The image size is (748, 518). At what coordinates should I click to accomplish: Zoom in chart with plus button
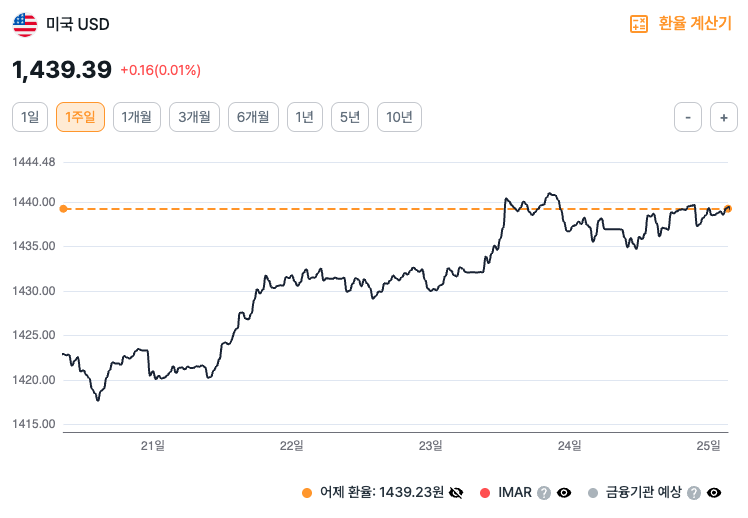point(723,117)
